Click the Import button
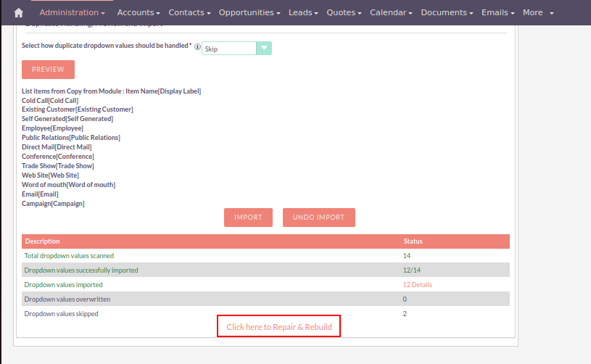591x364 pixels. (x=248, y=218)
